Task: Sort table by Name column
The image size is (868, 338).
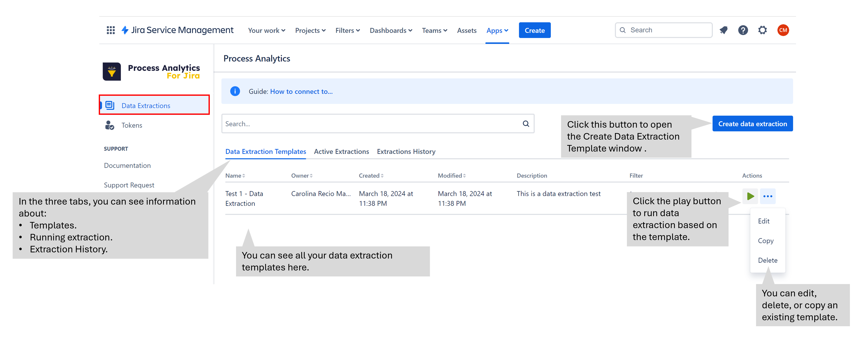Action: click(x=235, y=176)
